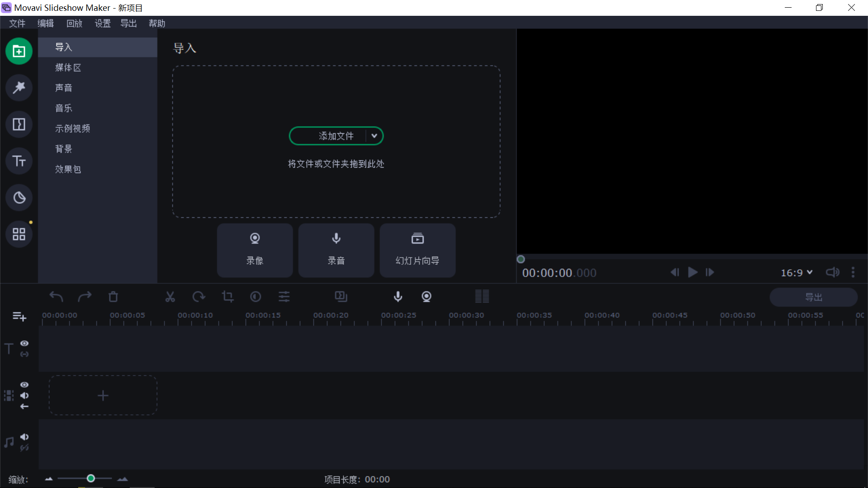Select 背景 in the side list

pyautogui.click(x=98, y=149)
